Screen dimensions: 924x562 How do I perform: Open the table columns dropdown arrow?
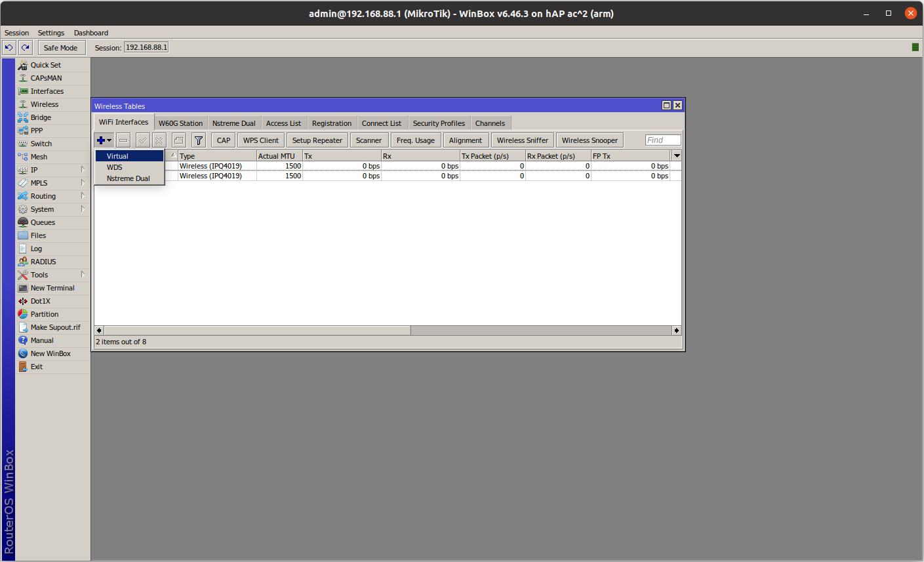click(676, 156)
